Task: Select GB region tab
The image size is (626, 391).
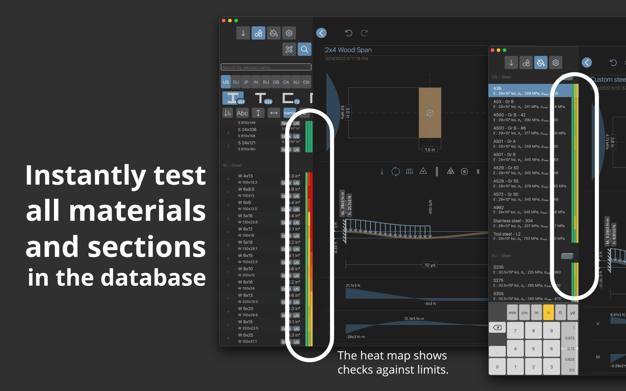Action: [276, 82]
